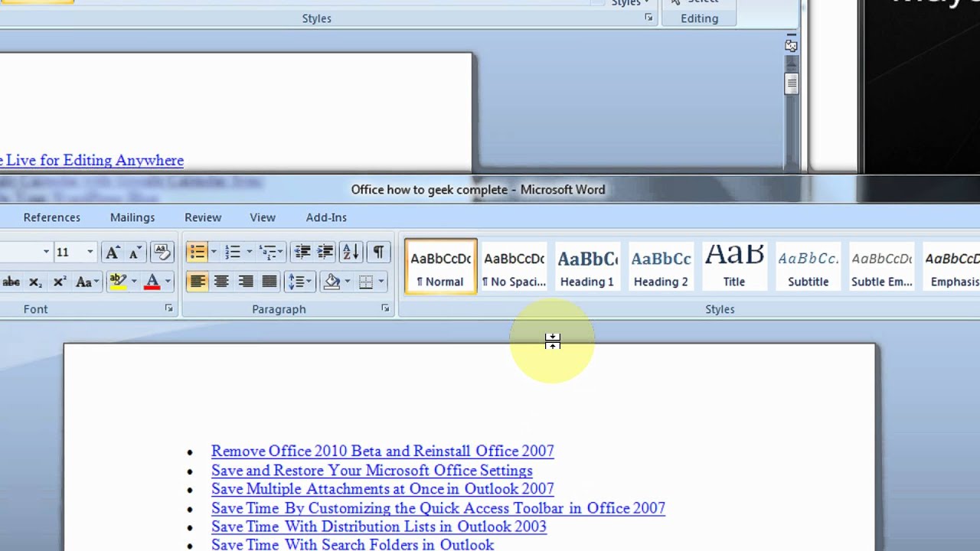The width and height of the screenshot is (980, 551).
Task: Open the Mailings tab
Action: click(132, 217)
